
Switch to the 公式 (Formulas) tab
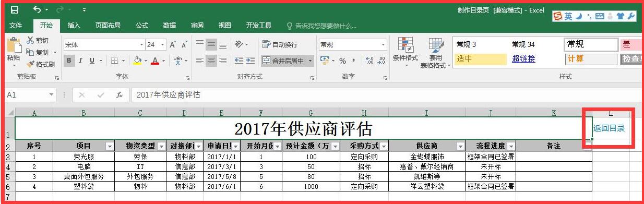point(142,25)
